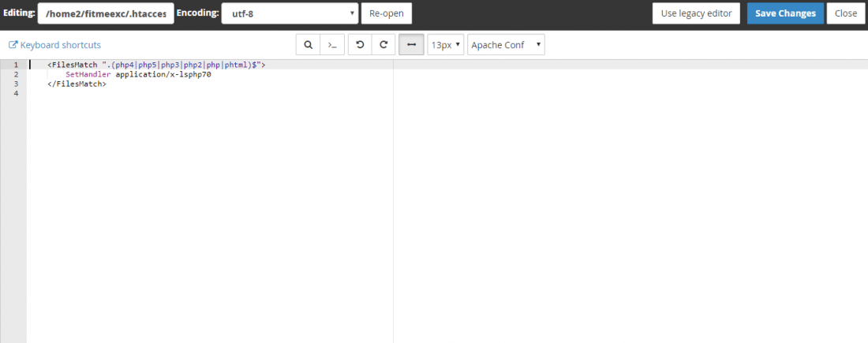This screenshot has height=343, width=868.
Task: Click line number 2 in the gutter
Action: tap(16, 74)
